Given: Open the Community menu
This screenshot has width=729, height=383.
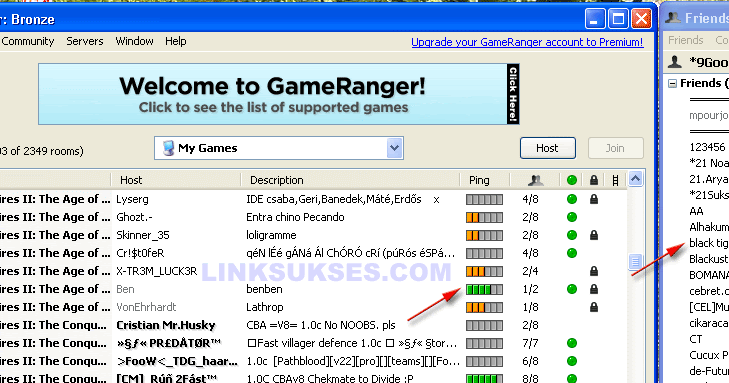Looking at the screenshot, I should pos(27,41).
